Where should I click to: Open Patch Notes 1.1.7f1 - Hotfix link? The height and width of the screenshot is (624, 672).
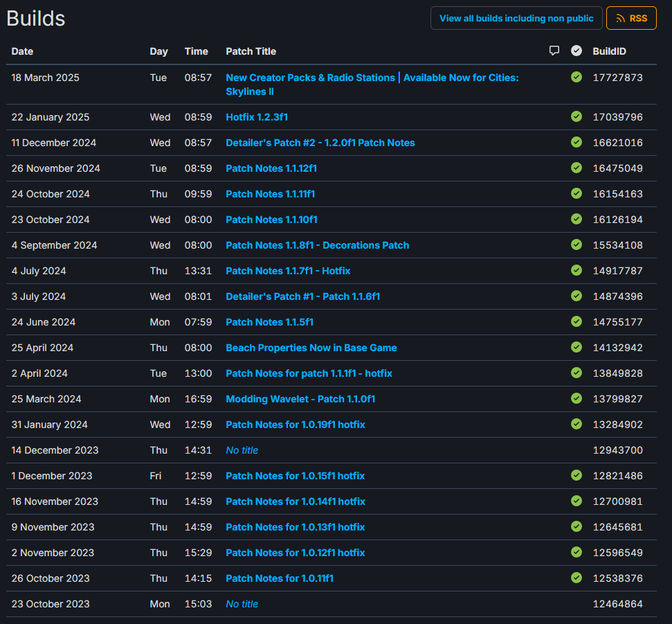tap(288, 271)
